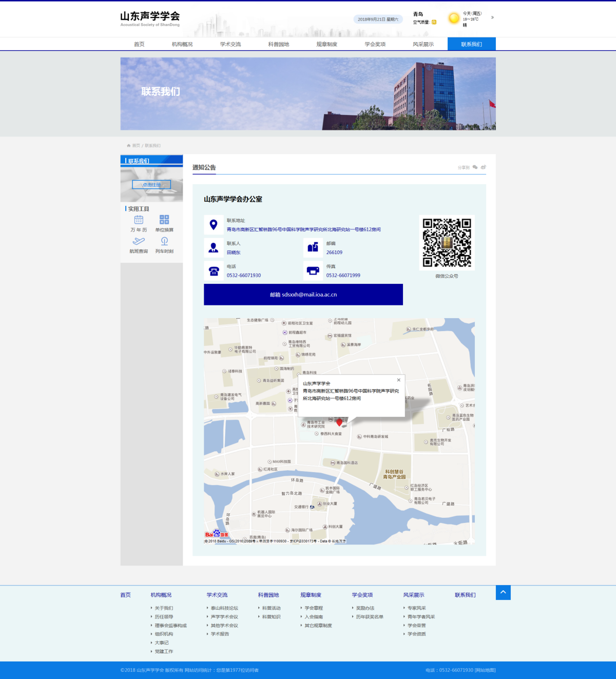Expand the weather forecast double-arrow
This screenshot has height=679, width=616.
pos(492,17)
